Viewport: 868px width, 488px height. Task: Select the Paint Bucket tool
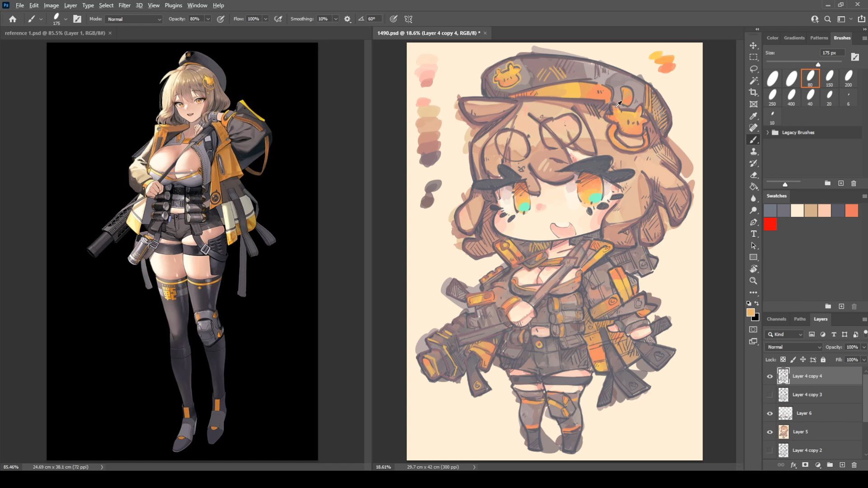[753, 187]
